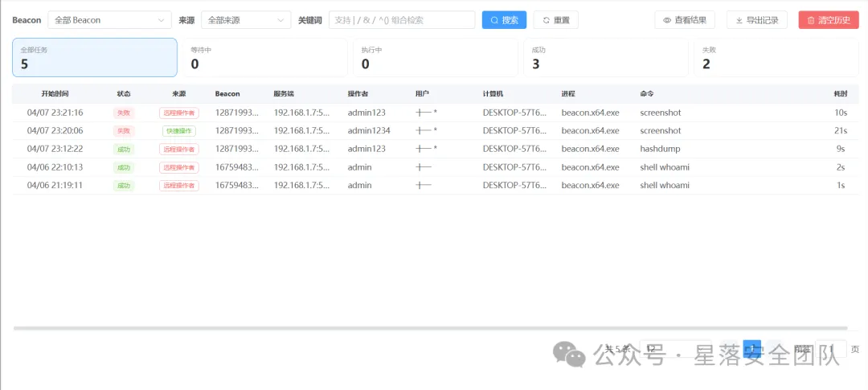This screenshot has height=390, width=868.
Task: Click the 12871993... Beacon cell in the 23:20:06 row
Action: [x=237, y=131]
